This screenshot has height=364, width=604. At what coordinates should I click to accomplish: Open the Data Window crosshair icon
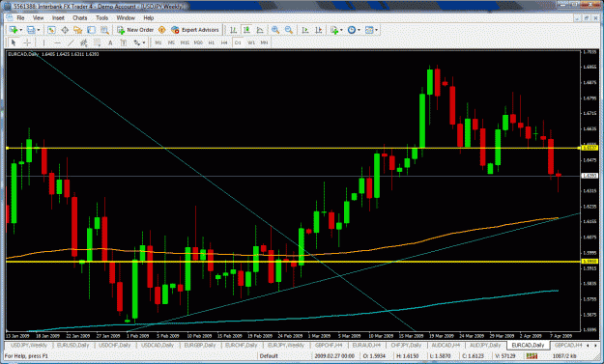coord(65,30)
